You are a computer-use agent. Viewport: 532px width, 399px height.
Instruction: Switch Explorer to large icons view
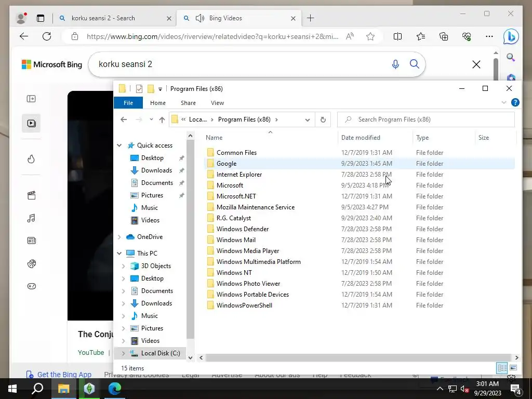point(513,368)
